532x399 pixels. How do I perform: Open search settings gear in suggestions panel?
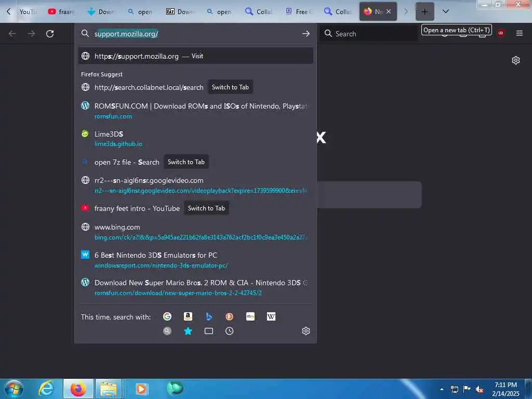(x=305, y=331)
